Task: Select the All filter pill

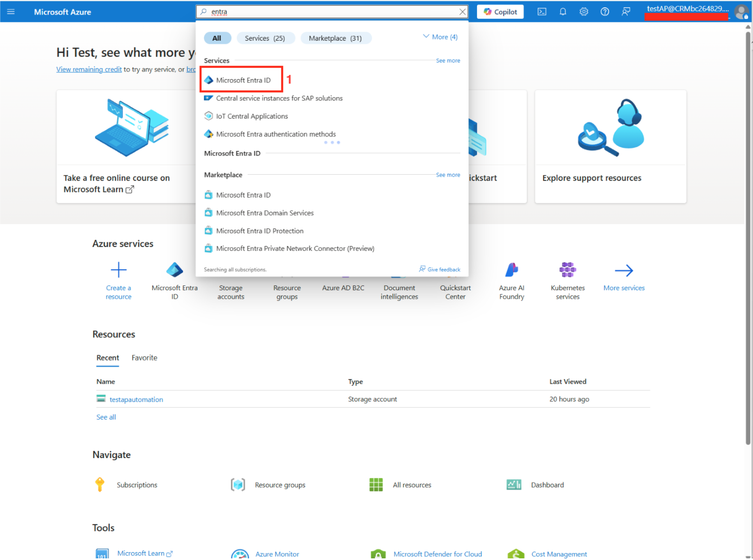Action: click(217, 38)
